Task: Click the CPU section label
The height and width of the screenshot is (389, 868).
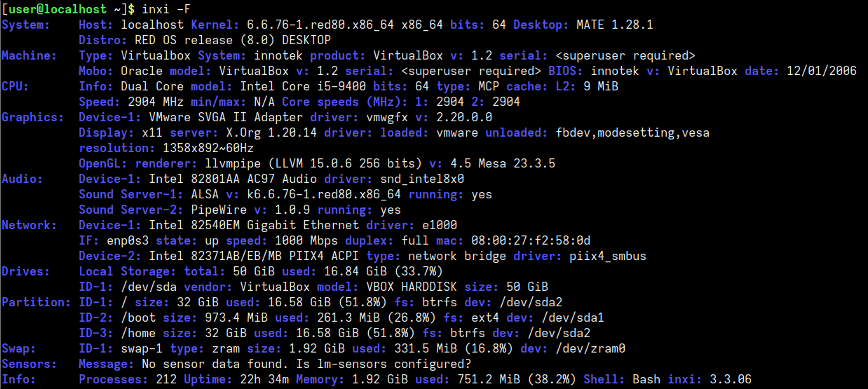Action: [x=15, y=87]
